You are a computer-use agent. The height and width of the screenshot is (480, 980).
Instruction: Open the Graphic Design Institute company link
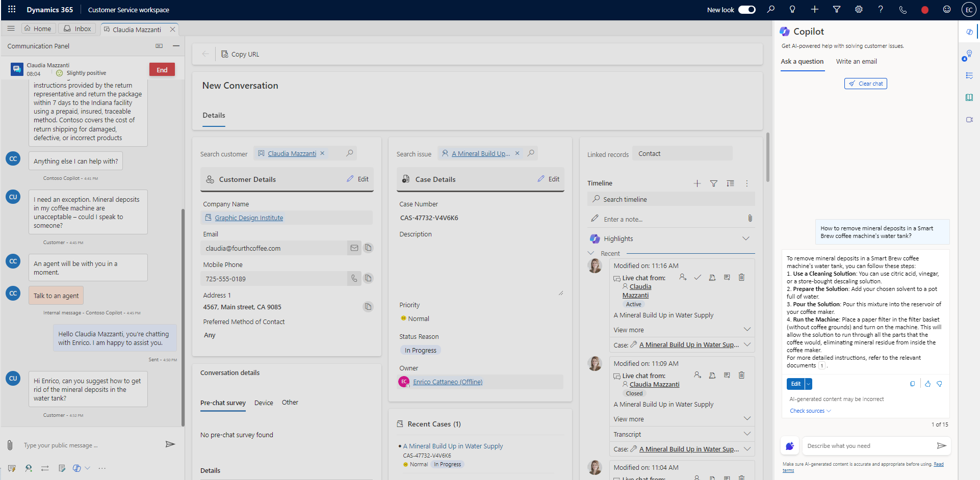[x=249, y=218]
